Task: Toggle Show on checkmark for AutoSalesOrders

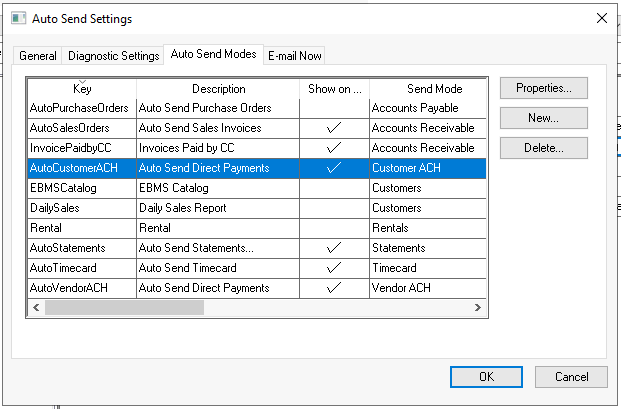Action: tap(334, 128)
